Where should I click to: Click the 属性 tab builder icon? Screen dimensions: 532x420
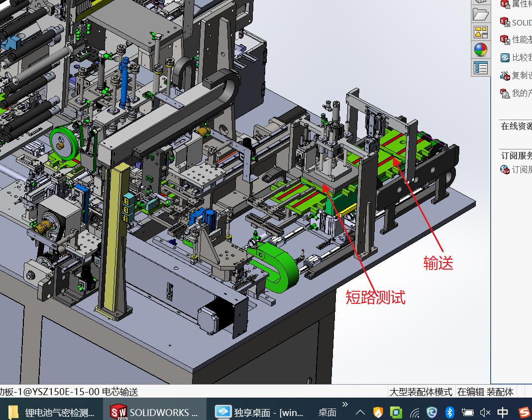(505, 4)
